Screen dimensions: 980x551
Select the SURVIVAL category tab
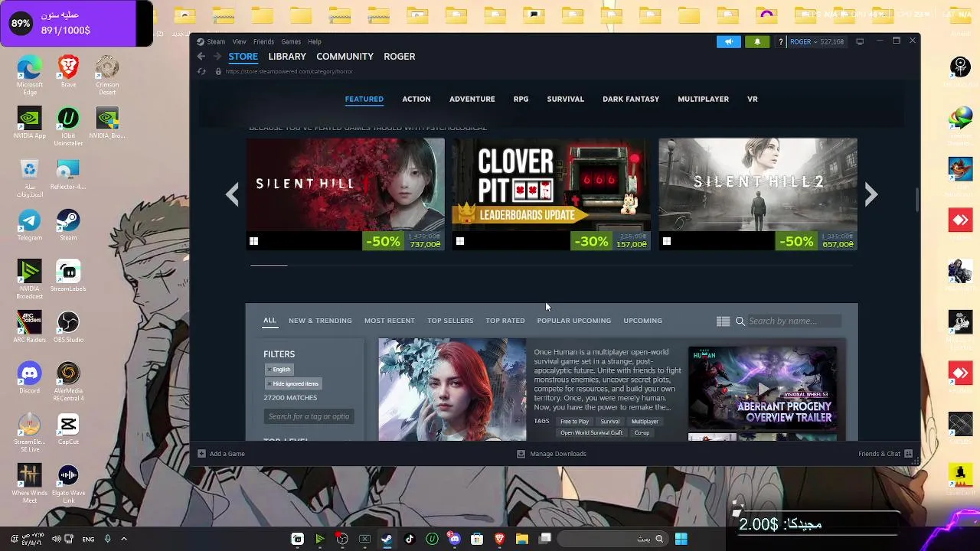click(x=566, y=99)
